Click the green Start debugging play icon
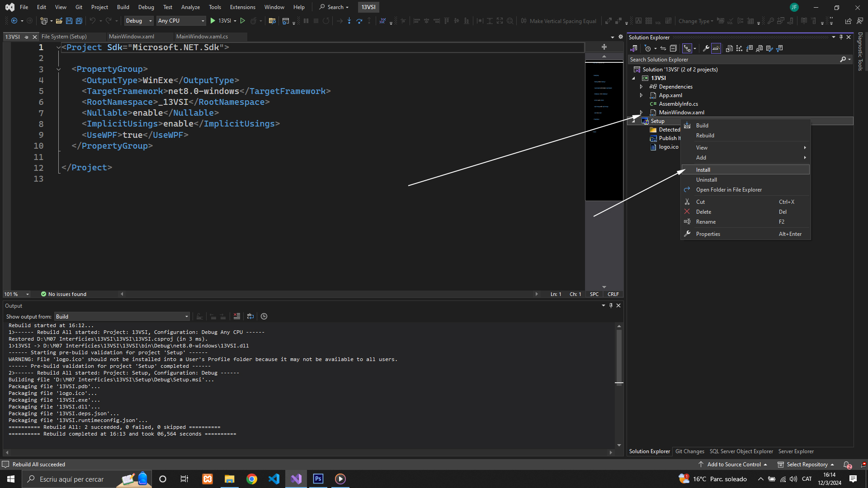Screen dimensions: 868x488 [x=212, y=21]
